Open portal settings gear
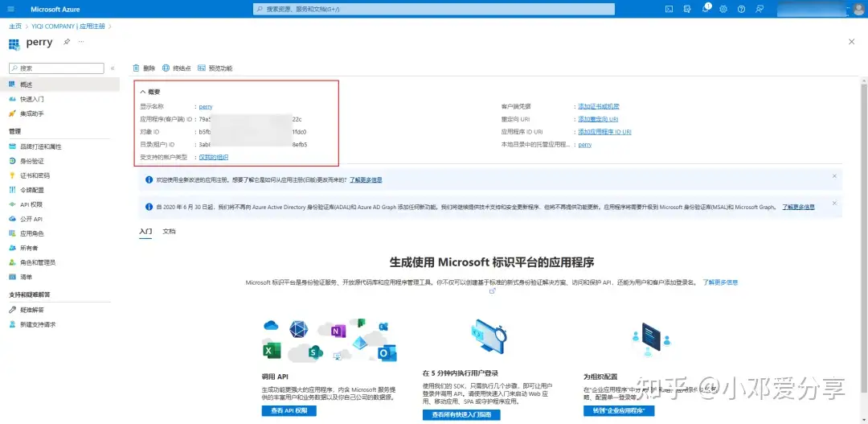Viewport: 868px width, 424px height. coord(723,9)
